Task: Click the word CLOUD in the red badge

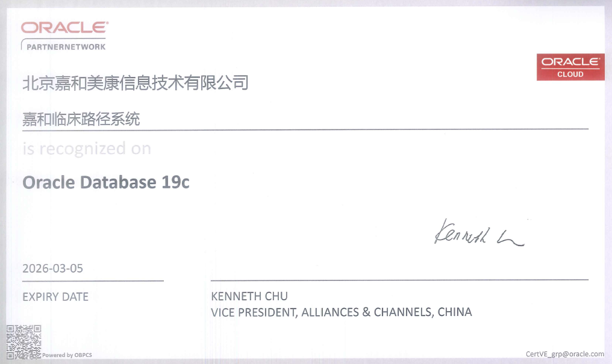Action: [x=570, y=74]
